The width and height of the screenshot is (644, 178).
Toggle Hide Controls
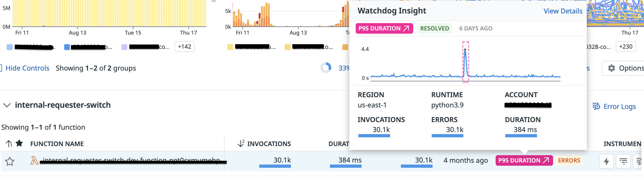(27, 68)
